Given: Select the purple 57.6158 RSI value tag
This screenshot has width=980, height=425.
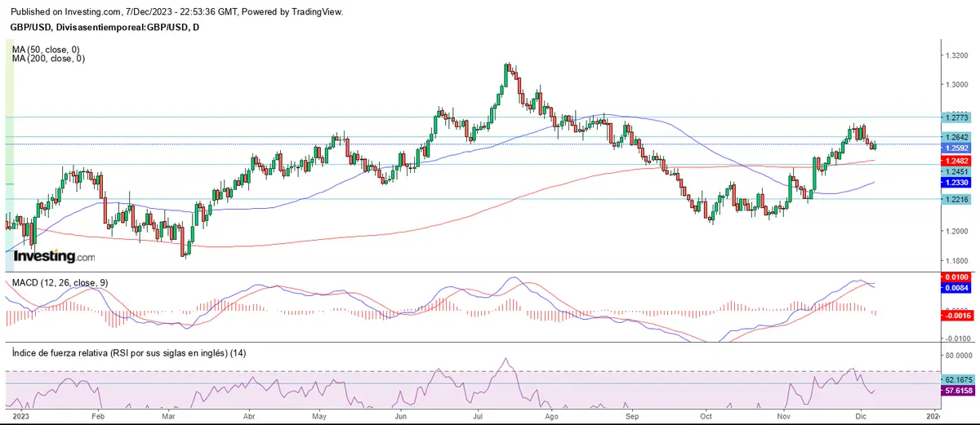Looking at the screenshot, I should click(x=955, y=392).
